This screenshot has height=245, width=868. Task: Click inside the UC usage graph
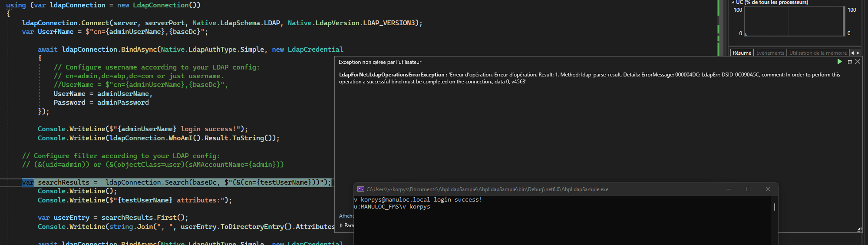[x=794, y=21]
